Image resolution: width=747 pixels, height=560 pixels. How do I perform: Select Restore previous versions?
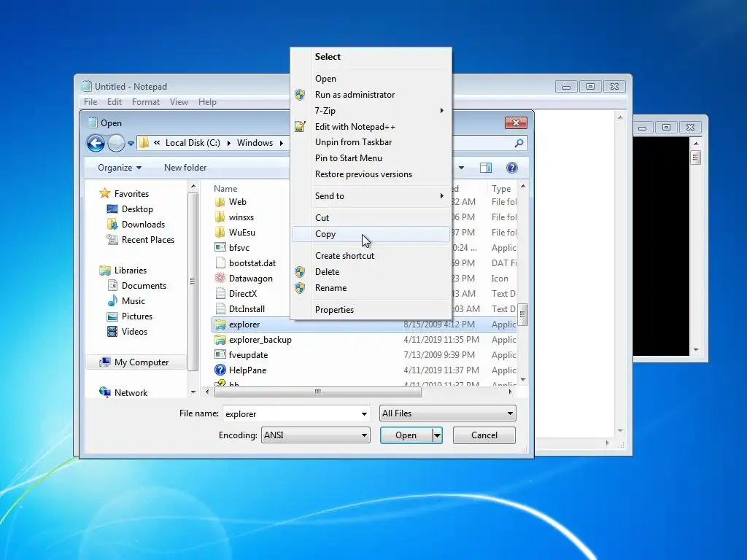371,174
